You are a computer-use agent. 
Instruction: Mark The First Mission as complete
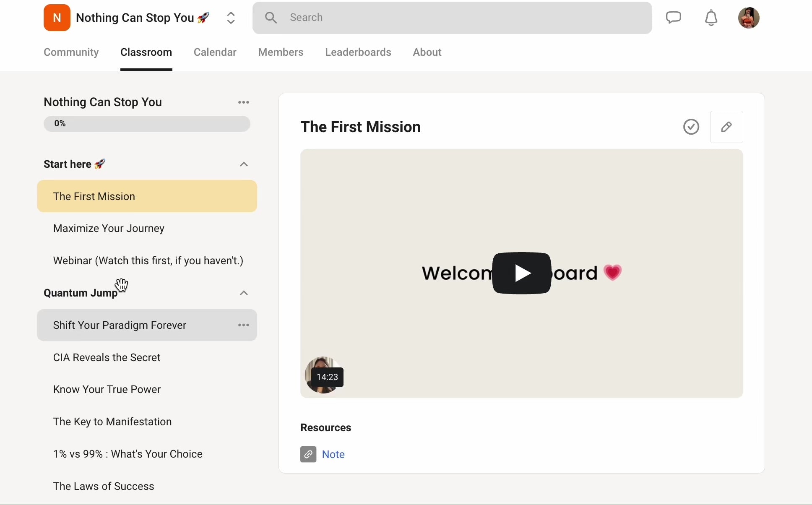[x=691, y=127]
